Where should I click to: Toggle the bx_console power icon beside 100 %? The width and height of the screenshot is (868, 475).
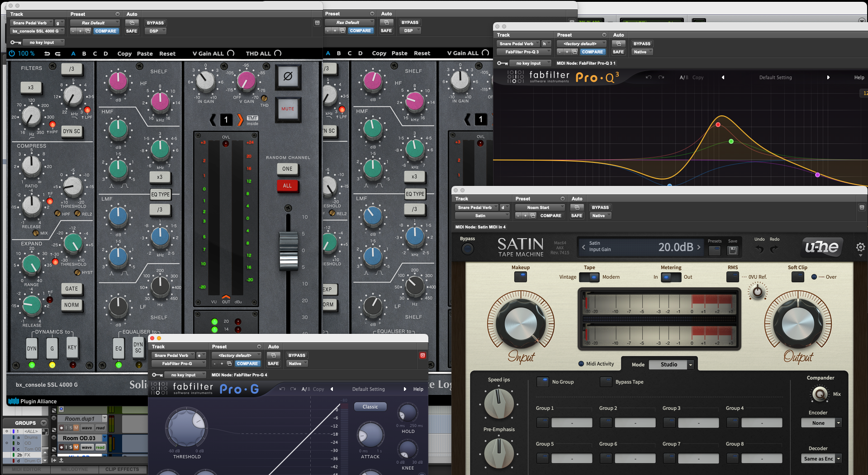[x=12, y=53]
